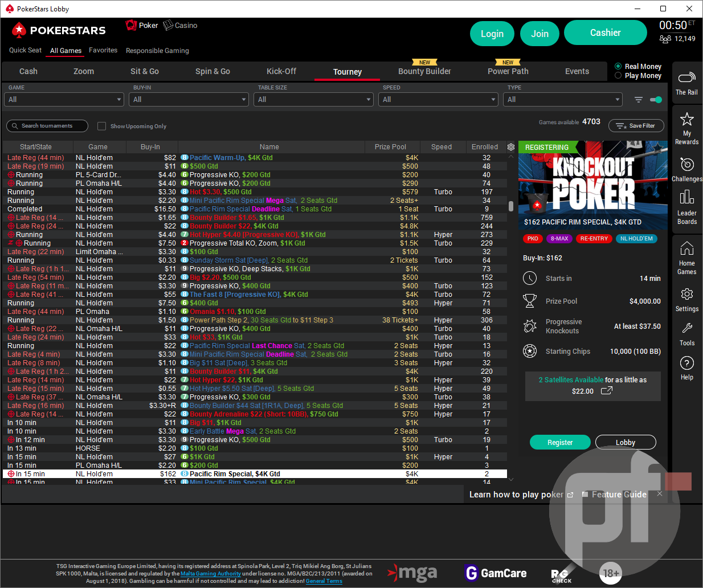Screen dimensions: 703x588
Task: Open the General Terms link
Action: 324,581
